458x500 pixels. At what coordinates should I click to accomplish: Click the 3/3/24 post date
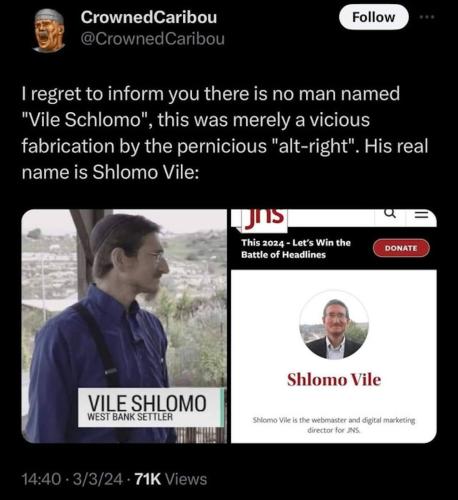[98, 480]
